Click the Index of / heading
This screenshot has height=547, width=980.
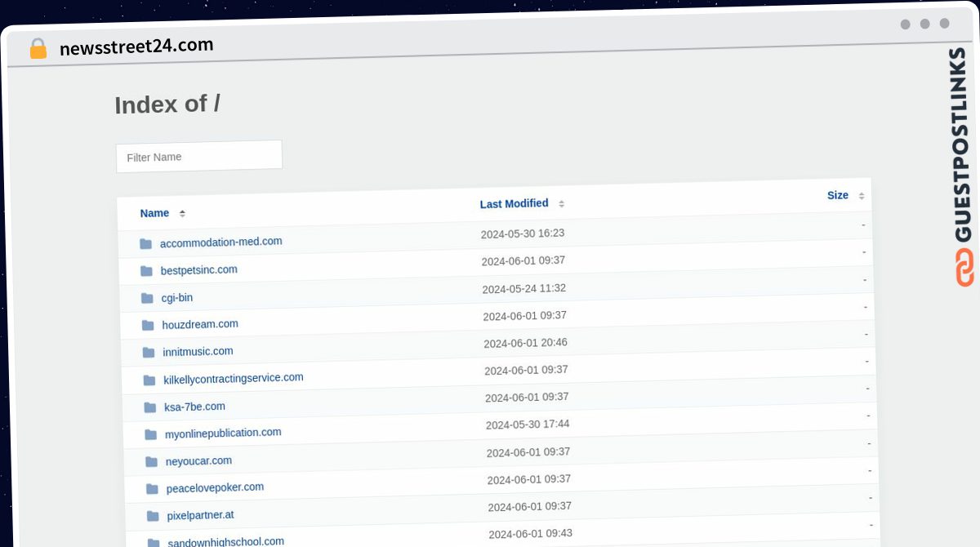(167, 105)
